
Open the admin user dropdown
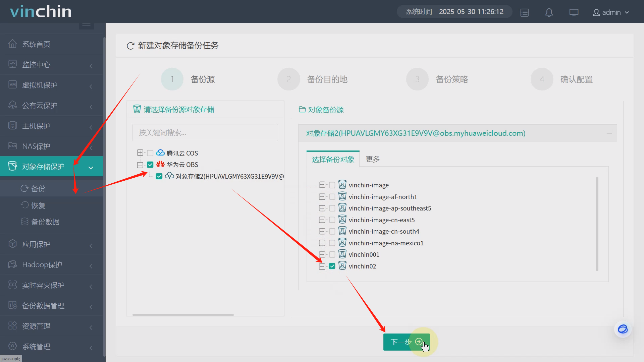[611, 12]
